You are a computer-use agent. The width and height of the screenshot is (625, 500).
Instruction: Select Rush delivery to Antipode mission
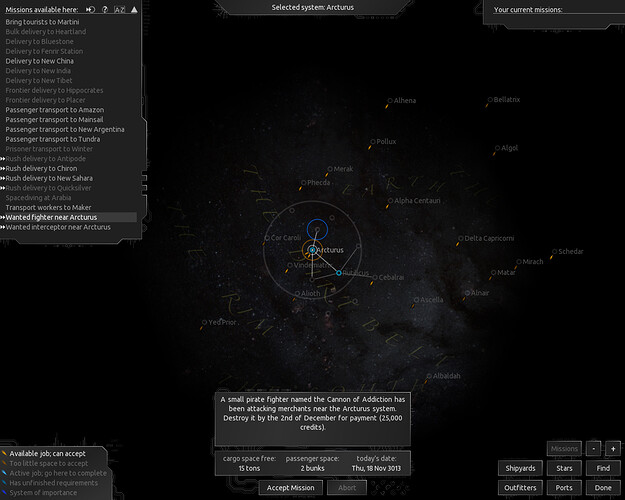tap(45, 159)
